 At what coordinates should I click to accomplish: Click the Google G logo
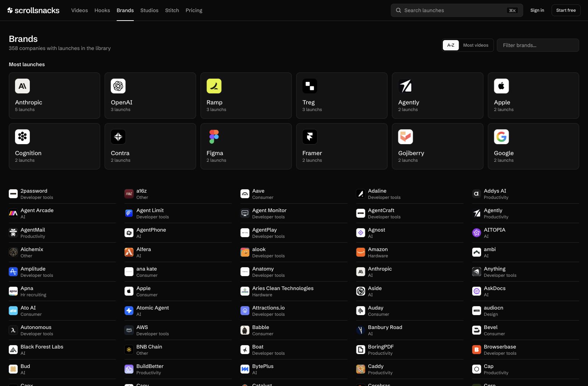click(x=501, y=137)
